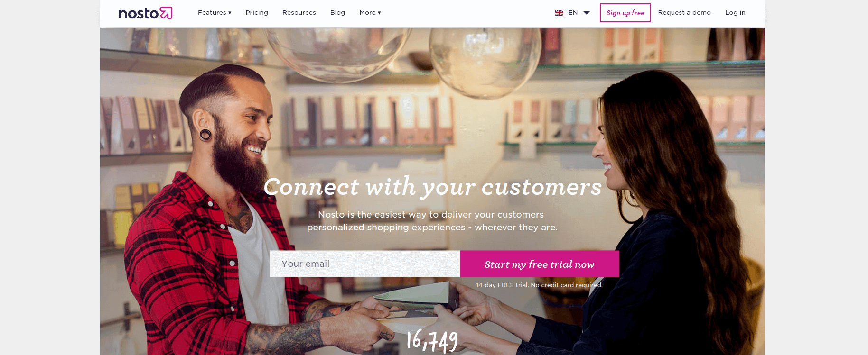Focus the Your email input field
Image resolution: width=868 pixels, height=355 pixels.
point(365,264)
